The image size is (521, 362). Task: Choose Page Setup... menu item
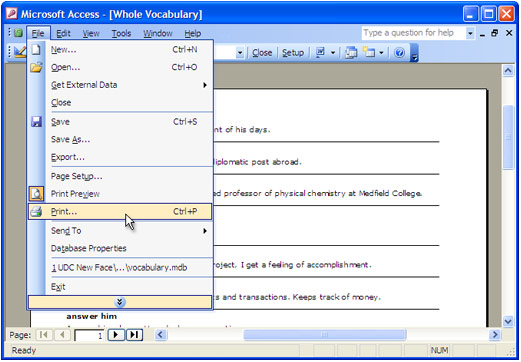pyautogui.click(x=120, y=176)
